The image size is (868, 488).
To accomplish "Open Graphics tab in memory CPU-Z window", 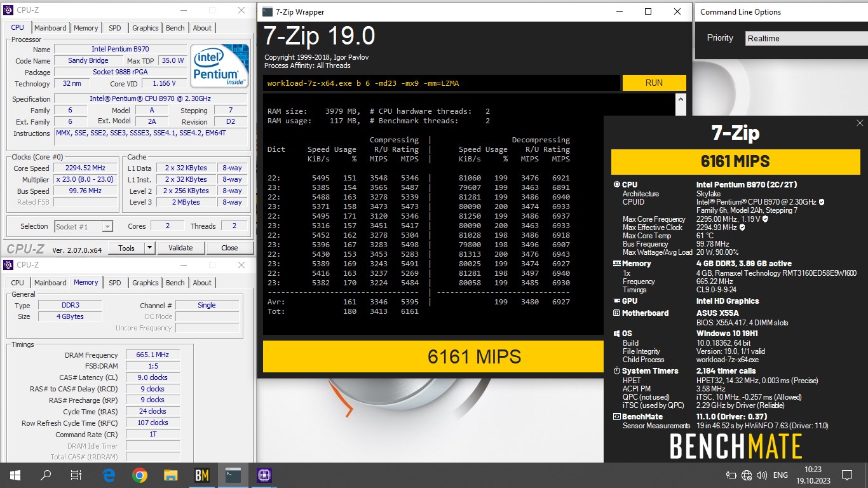I will [146, 283].
